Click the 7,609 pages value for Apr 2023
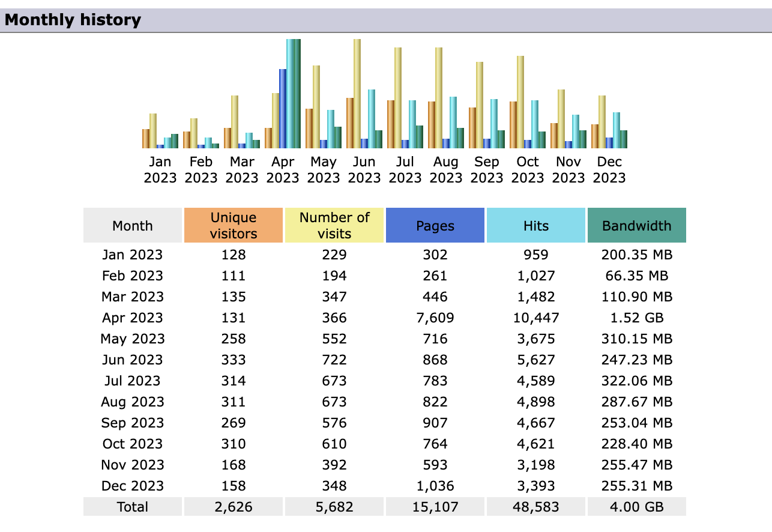This screenshot has width=772, height=532. point(435,318)
